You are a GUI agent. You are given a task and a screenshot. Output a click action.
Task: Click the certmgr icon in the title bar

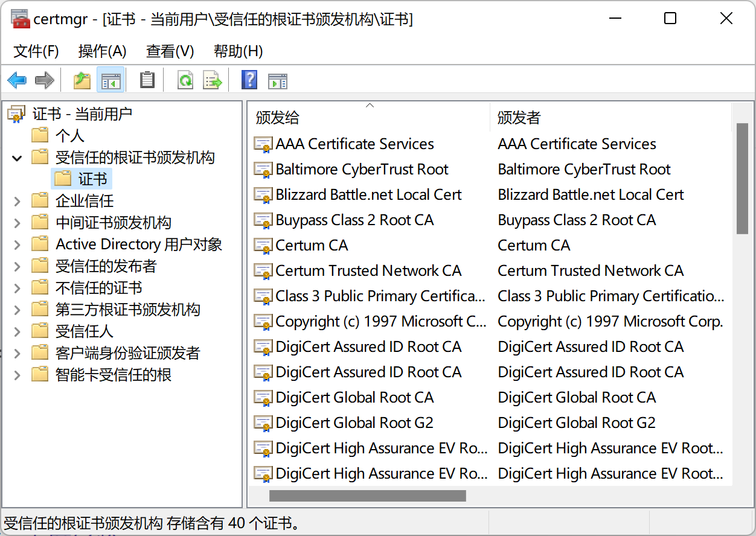(x=21, y=19)
